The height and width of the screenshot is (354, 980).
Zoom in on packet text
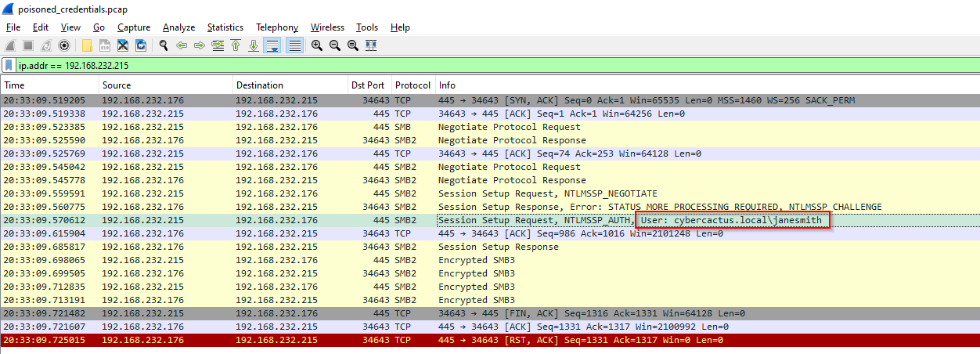click(x=317, y=45)
